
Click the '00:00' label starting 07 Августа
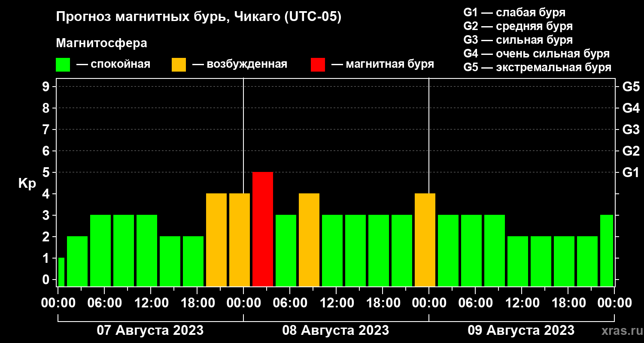click(x=58, y=303)
